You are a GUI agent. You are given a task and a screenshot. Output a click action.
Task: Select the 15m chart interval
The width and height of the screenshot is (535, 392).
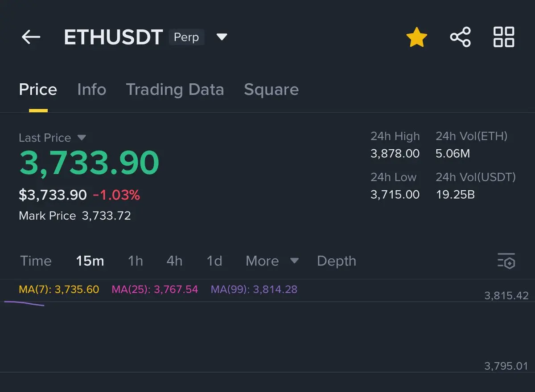click(90, 261)
